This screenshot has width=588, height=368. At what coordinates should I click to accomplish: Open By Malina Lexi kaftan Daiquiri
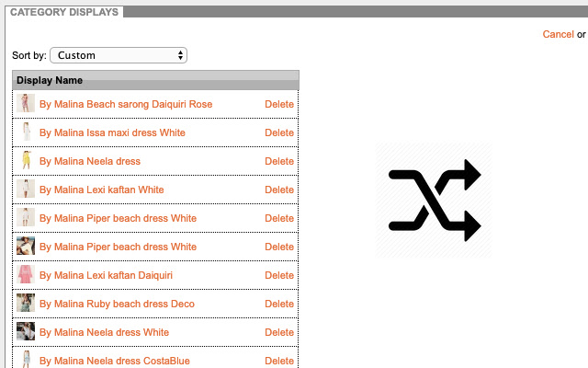coord(106,275)
